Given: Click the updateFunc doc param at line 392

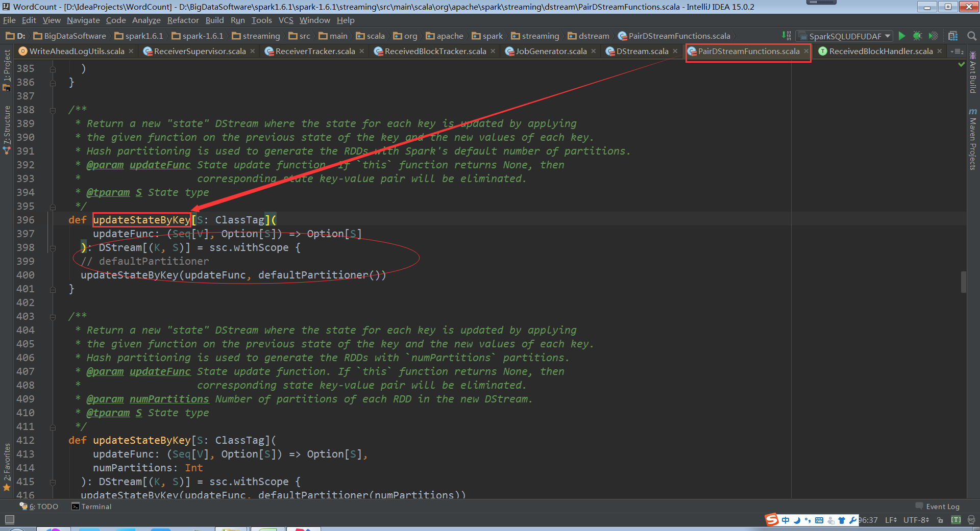Looking at the screenshot, I should coord(160,165).
